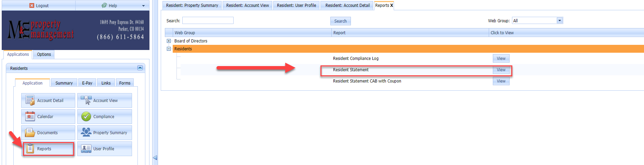Click the Logout red X icon
Screen dimensions: 644x165
32,5
